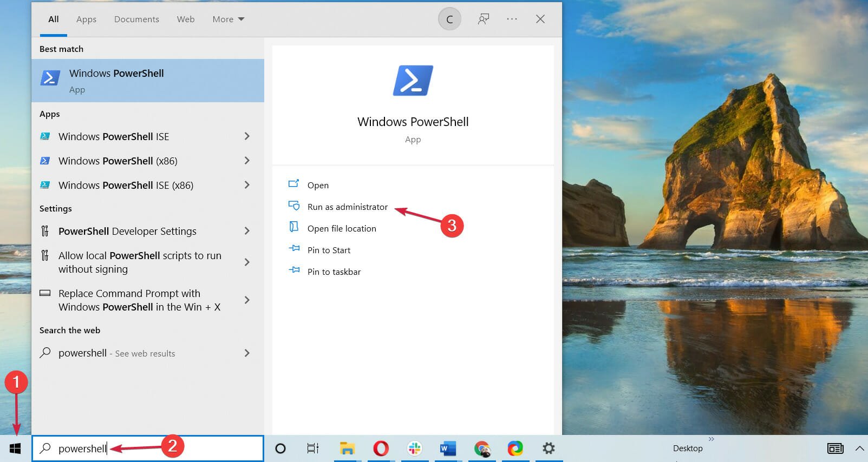
Task: Click Pin to Start
Action: (x=329, y=250)
